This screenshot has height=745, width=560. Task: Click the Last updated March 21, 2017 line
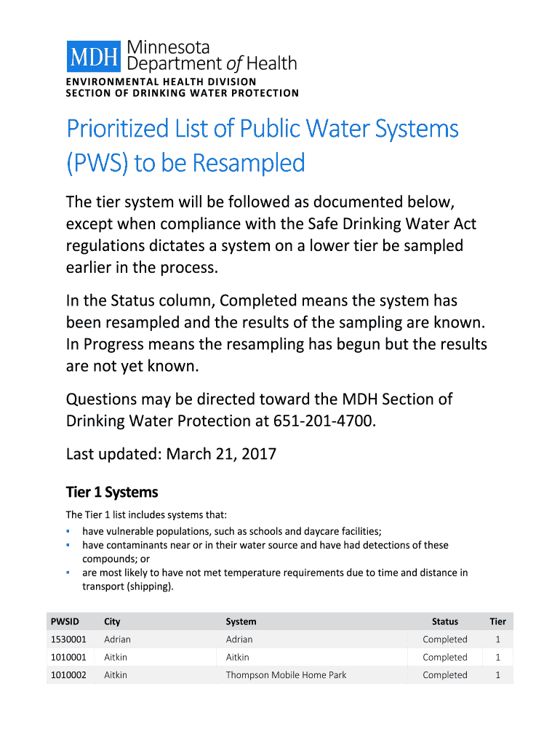tap(171, 454)
